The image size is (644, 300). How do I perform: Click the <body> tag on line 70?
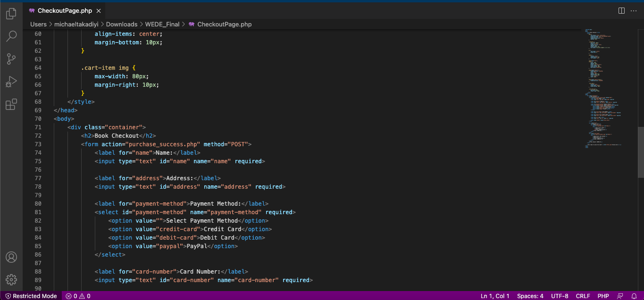pos(64,119)
